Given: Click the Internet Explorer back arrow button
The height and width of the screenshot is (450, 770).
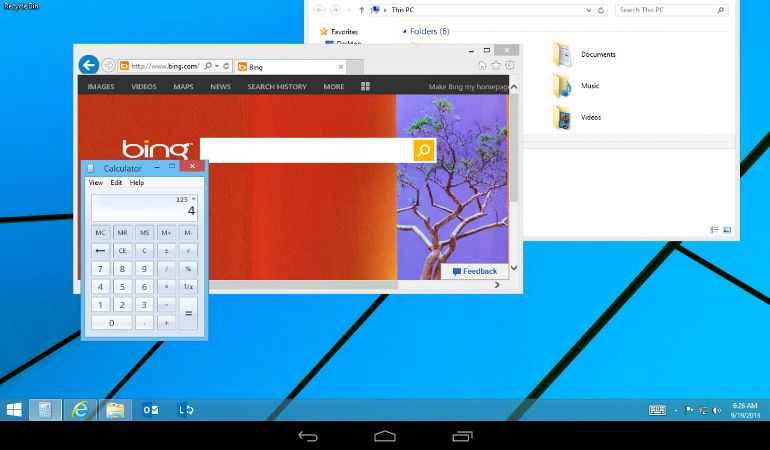Looking at the screenshot, I should coord(88,65).
